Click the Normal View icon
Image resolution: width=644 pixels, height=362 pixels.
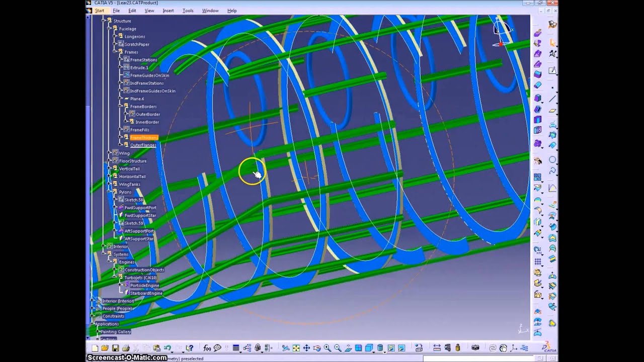coord(348,348)
